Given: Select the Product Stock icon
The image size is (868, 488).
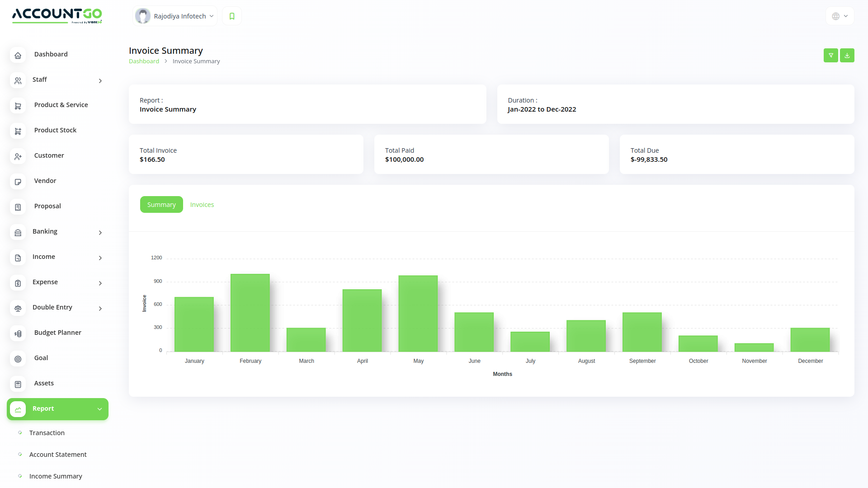Looking at the screenshot, I should click(18, 131).
